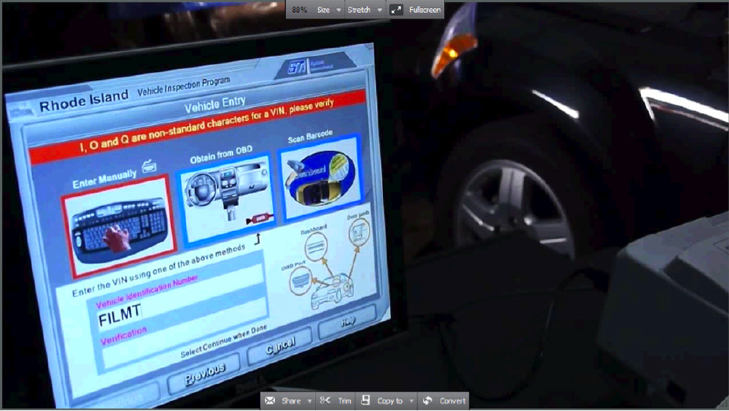Image resolution: width=729 pixels, height=411 pixels.
Task: Click the Share envelope icon
Action: [270, 400]
